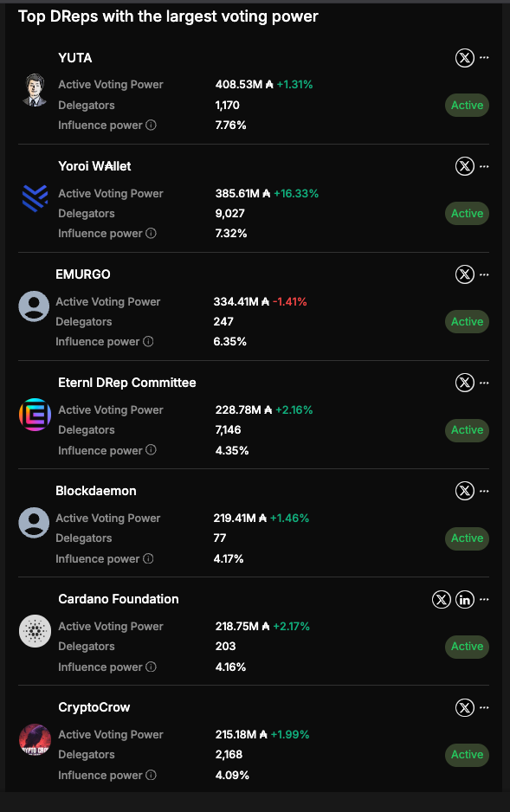Click the Cardano Foundation logo avatar
Image resolution: width=510 pixels, height=812 pixels.
pos(35,631)
